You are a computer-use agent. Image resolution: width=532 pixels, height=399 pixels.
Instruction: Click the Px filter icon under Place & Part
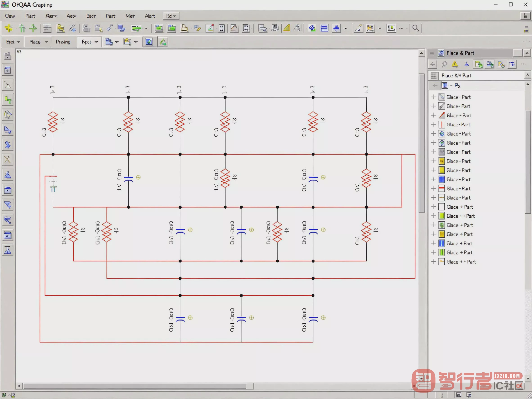click(x=457, y=85)
